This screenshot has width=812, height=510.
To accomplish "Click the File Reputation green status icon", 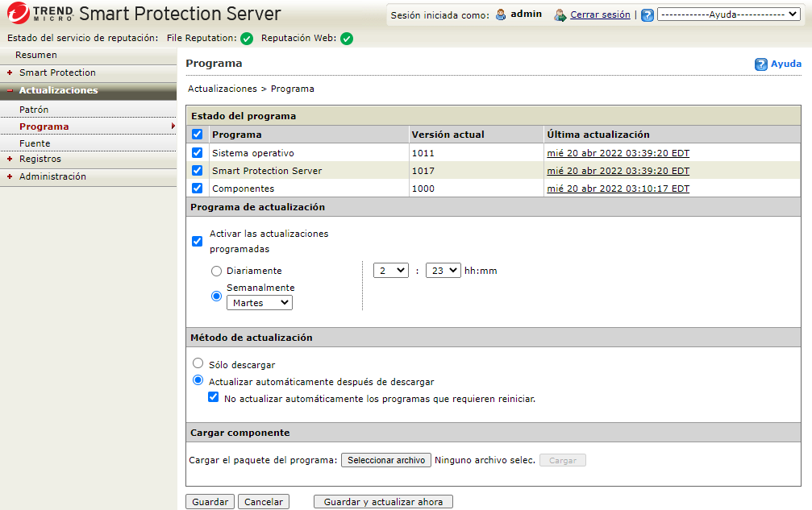I will click(x=247, y=39).
